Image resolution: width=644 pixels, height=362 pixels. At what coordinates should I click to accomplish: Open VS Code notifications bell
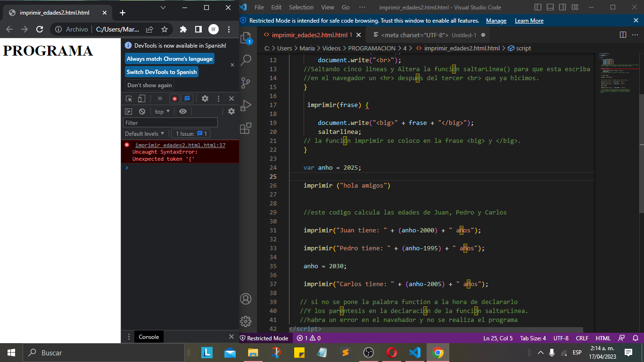coord(636,338)
